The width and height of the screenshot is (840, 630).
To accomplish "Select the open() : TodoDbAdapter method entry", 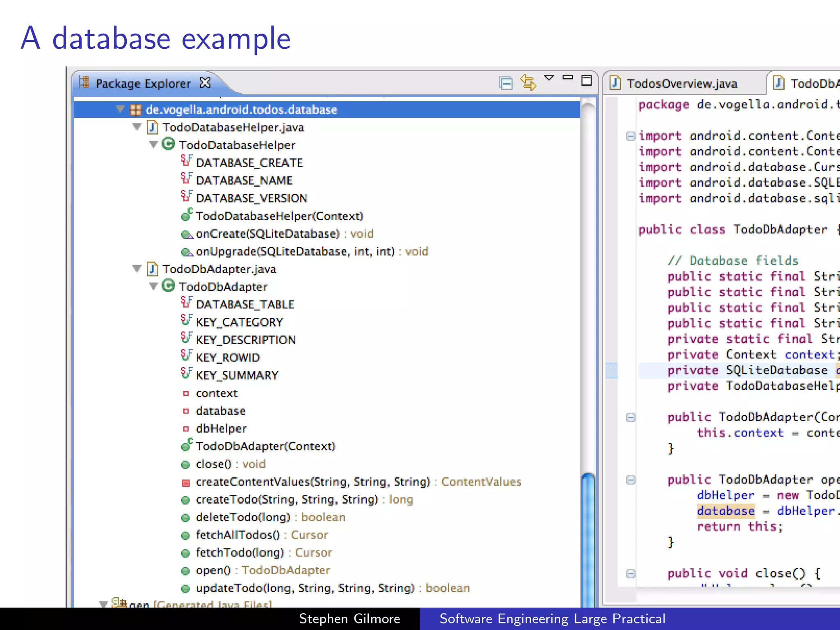I will pos(256,570).
